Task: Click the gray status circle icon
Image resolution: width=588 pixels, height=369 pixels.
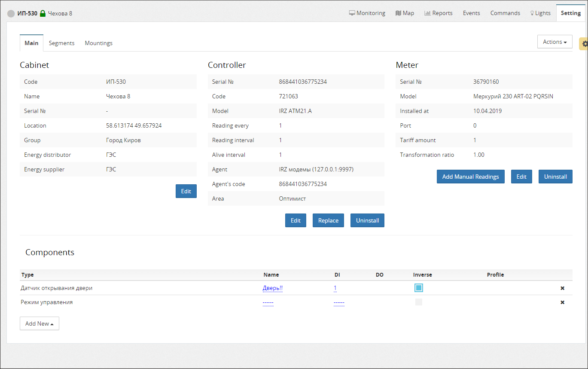Action: point(11,14)
